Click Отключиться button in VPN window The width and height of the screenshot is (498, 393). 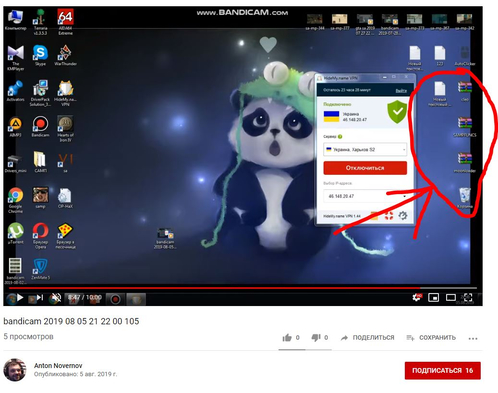(365, 168)
